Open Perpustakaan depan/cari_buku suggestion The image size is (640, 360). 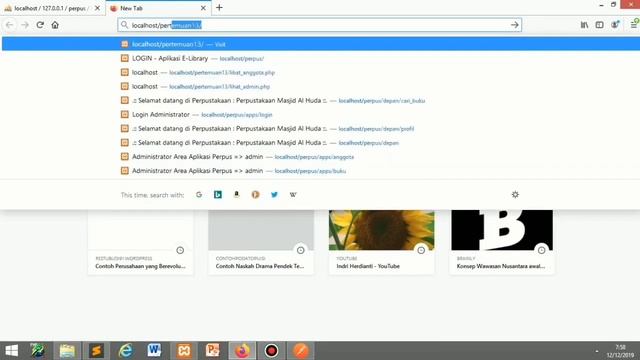point(320,100)
